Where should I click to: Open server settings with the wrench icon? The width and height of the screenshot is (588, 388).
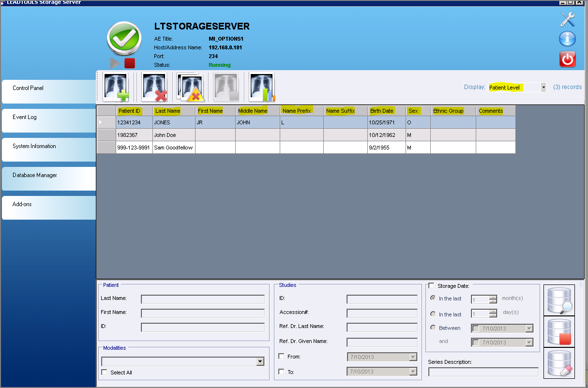(567, 20)
